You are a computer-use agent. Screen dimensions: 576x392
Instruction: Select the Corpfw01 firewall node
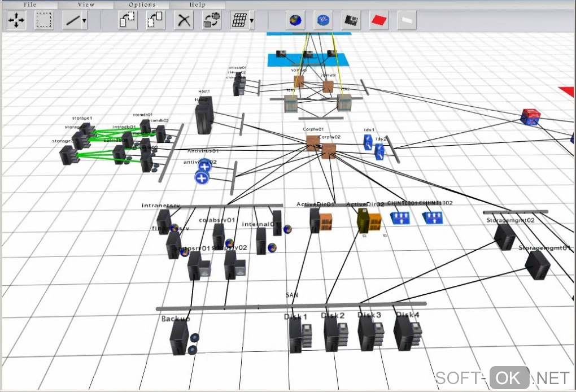[313, 143]
